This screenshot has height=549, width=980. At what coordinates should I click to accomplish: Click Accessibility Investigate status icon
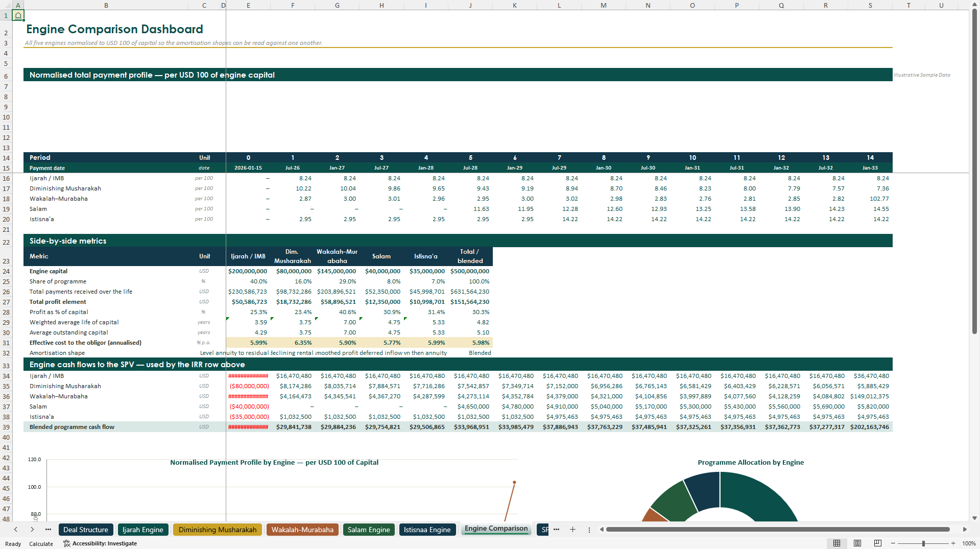(x=66, y=543)
